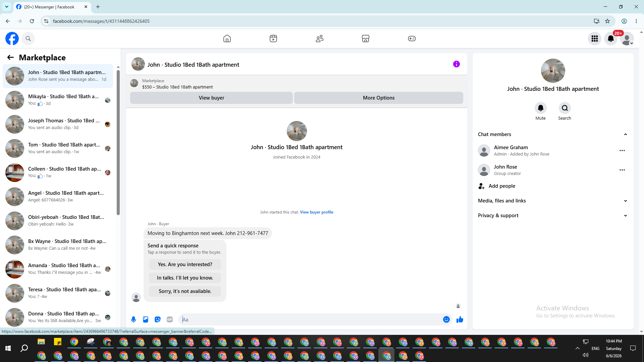
Task: Open Facebook search magnifier
Action: tap(28, 39)
